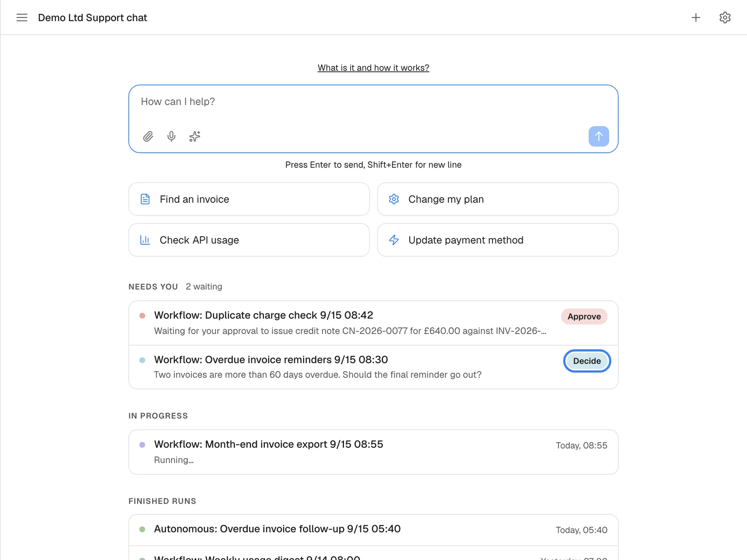
Task: Click the 'Demo Ltd Support chat' title
Action: 93,17
